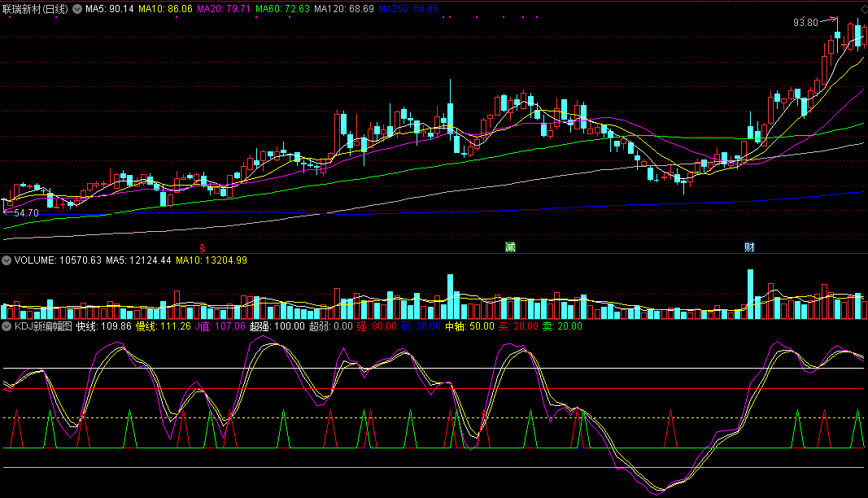Screen dimensions: 868x498
Task: Click the 强: 80.00 value
Action: [377, 326]
